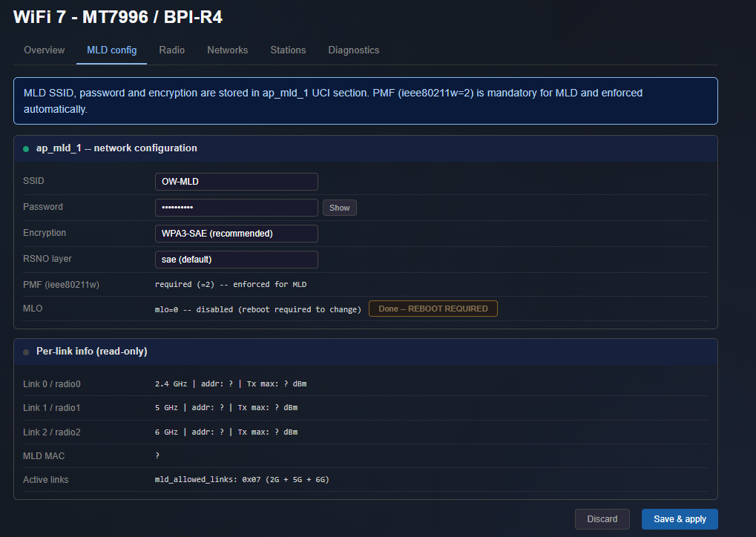The image size is (756, 537).
Task: Click Save & apply
Action: pos(680,519)
